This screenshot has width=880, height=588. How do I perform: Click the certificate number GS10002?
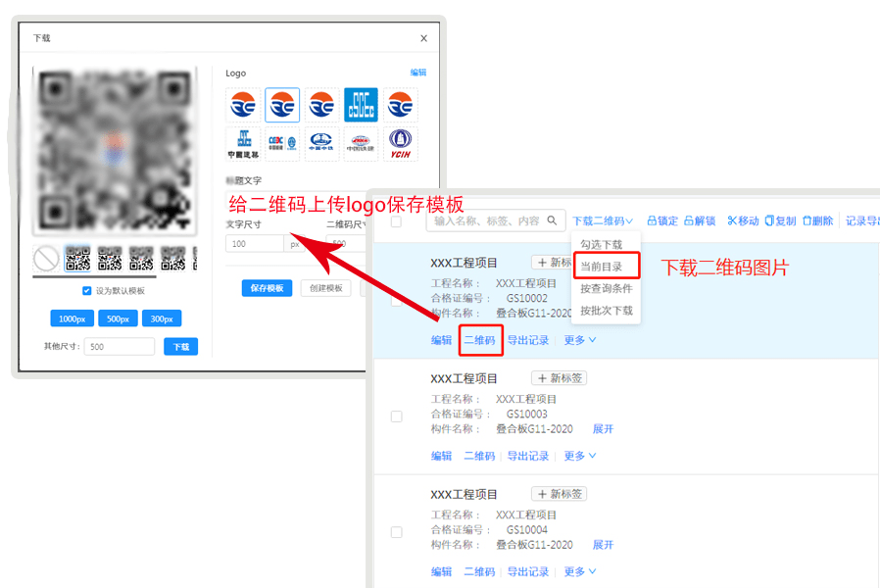click(x=526, y=298)
